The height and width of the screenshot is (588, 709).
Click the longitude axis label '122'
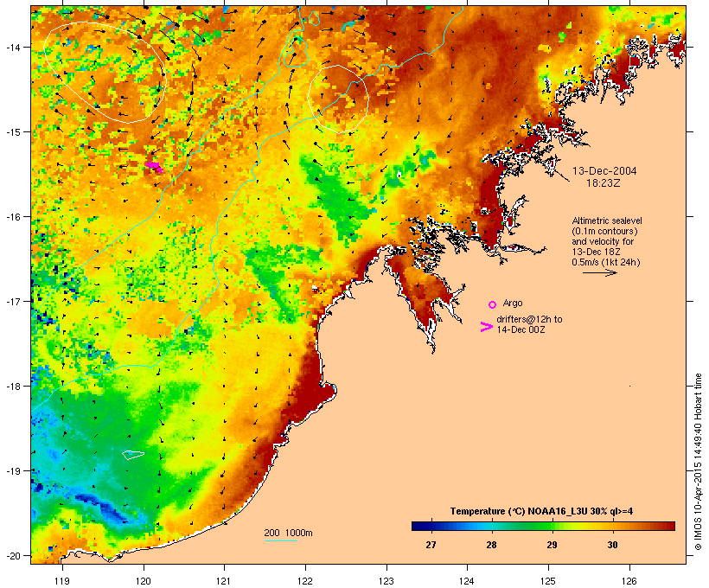(305, 581)
